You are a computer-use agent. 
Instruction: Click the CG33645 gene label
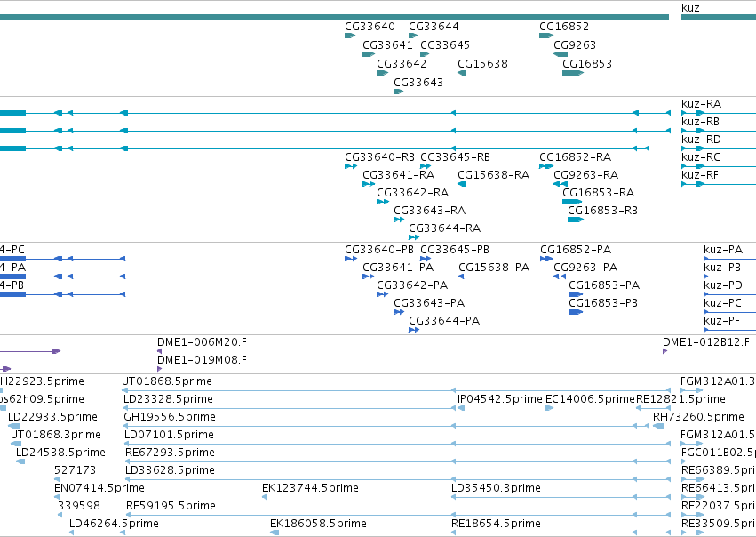(445, 44)
